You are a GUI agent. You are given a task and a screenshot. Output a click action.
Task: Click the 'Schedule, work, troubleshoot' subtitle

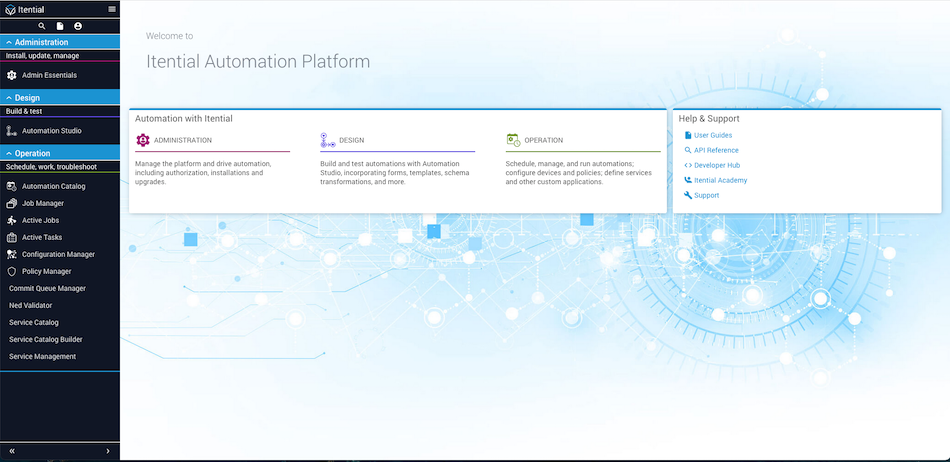[51, 167]
